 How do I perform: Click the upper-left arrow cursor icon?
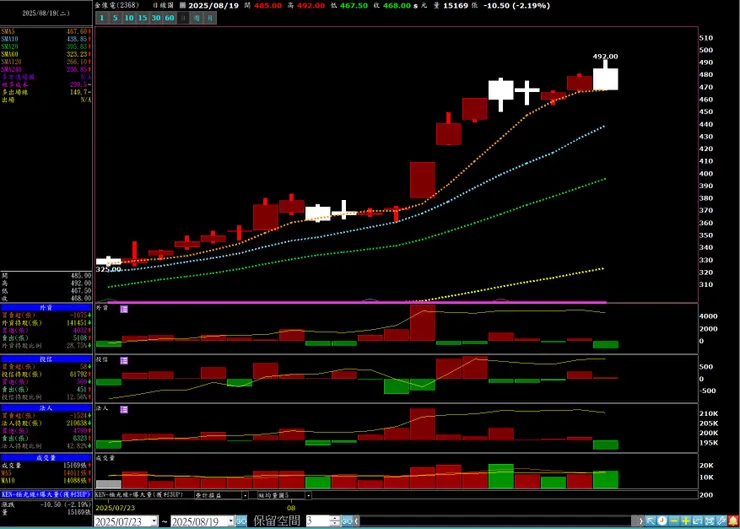click(650, 521)
